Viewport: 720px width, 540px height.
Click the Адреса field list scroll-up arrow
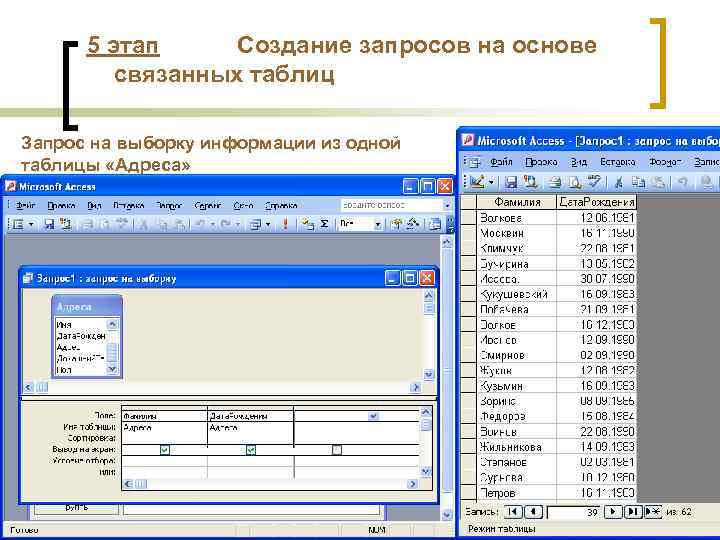pyautogui.click(x=112, y=324)
